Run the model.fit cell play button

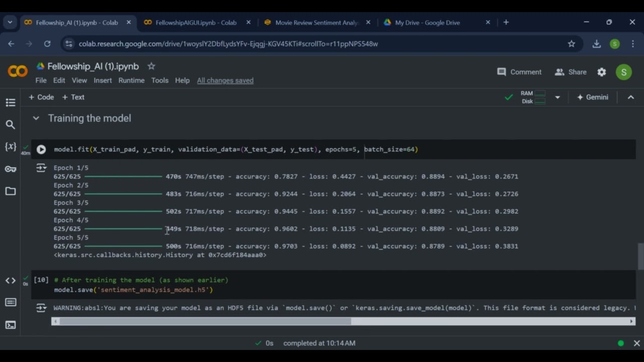[41, 149]
